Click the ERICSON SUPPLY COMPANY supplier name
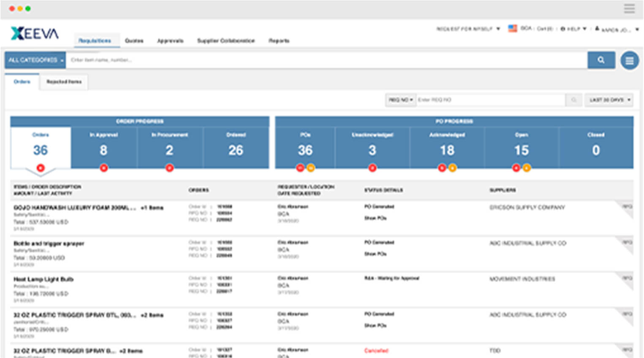The height and width of the screenshot is (358, 644). (x=527, y=208)
